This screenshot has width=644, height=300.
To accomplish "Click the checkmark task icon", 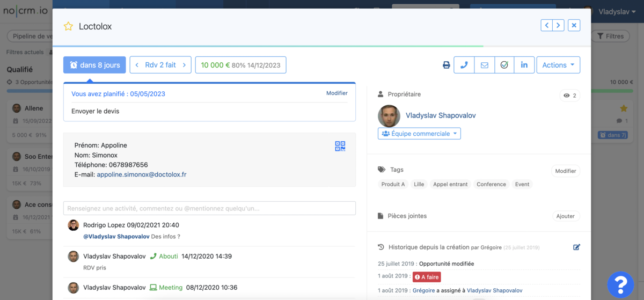I will [504, 65].
